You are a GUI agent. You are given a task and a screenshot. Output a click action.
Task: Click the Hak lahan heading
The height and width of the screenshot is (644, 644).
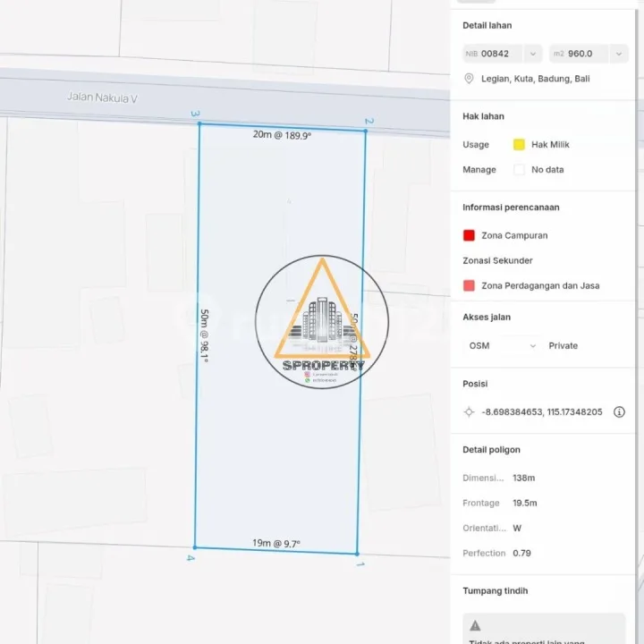pos(483,116)
